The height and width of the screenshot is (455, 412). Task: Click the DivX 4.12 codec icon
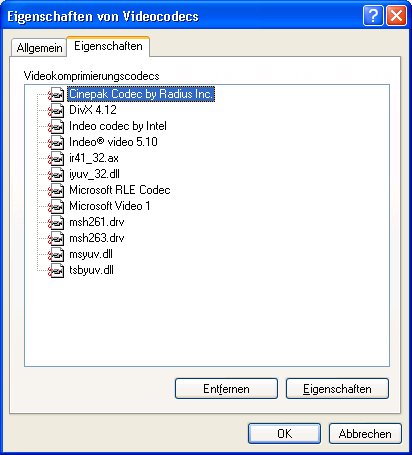coord(56,111)
